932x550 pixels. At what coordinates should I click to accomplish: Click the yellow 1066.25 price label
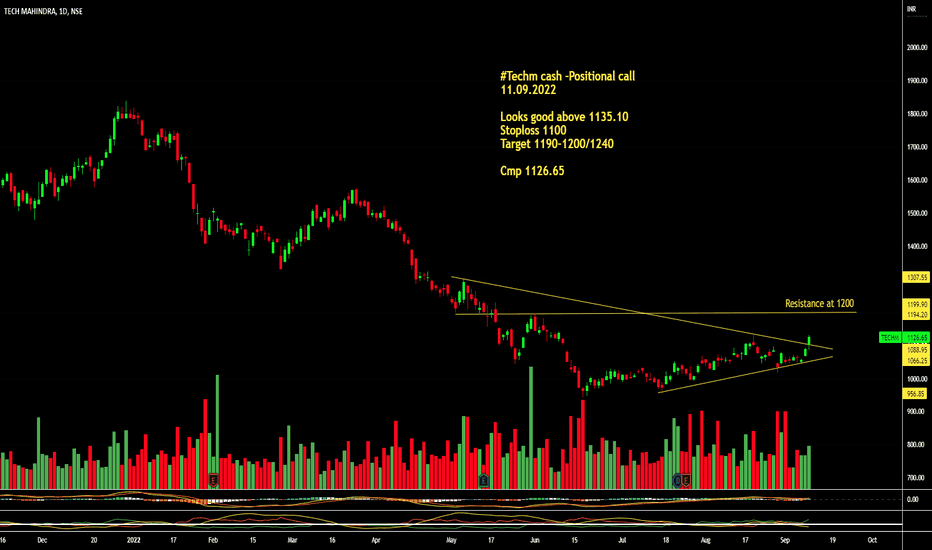[x=916, y=360]
